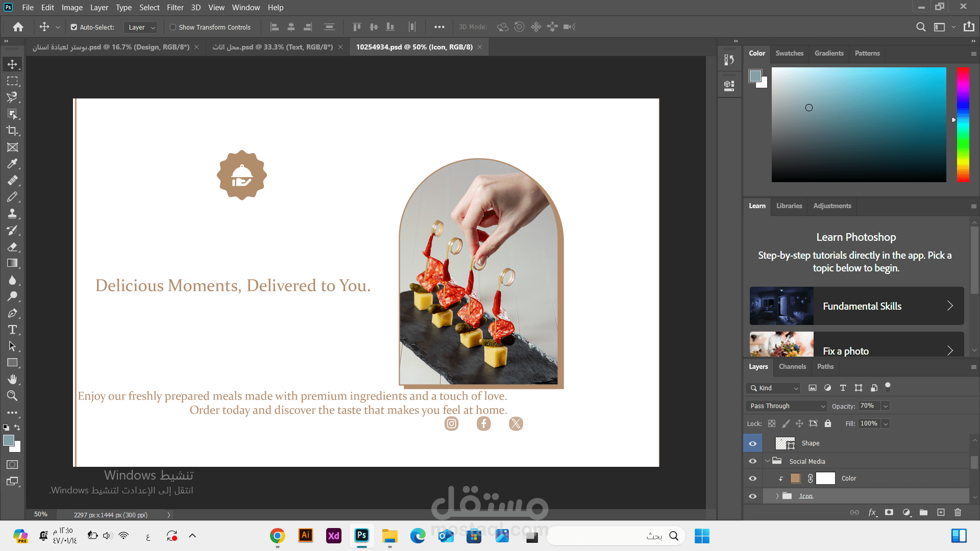Open the Layers panel options menu
Viewport: 980px width, 551px height.
(x=973, y=367)
